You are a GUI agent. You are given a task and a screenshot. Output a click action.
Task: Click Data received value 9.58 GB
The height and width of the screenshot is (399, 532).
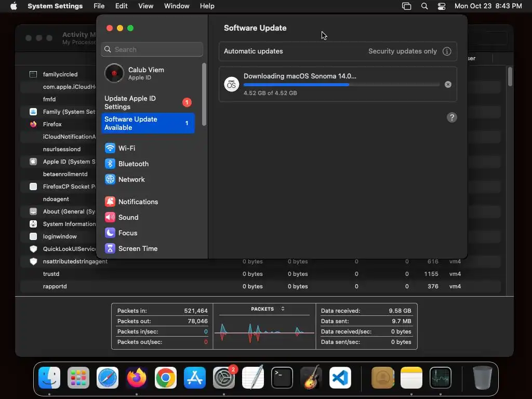pyautogui.click(x=400, y=311)
